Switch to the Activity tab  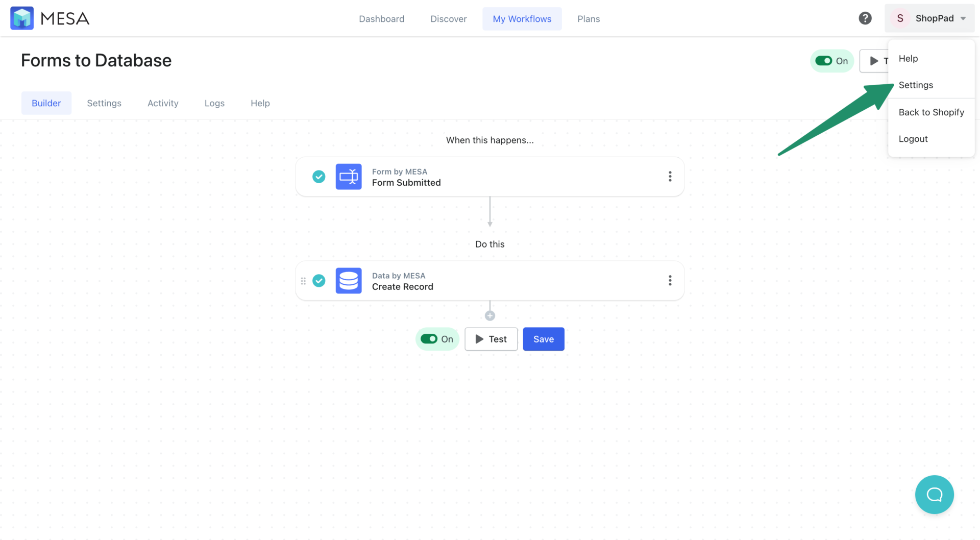point(163,103)
